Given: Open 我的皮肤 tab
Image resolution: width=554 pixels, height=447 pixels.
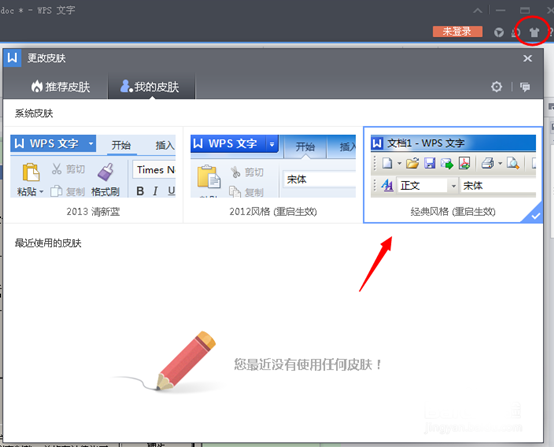Looking at the screenshot, I should 150,87.
